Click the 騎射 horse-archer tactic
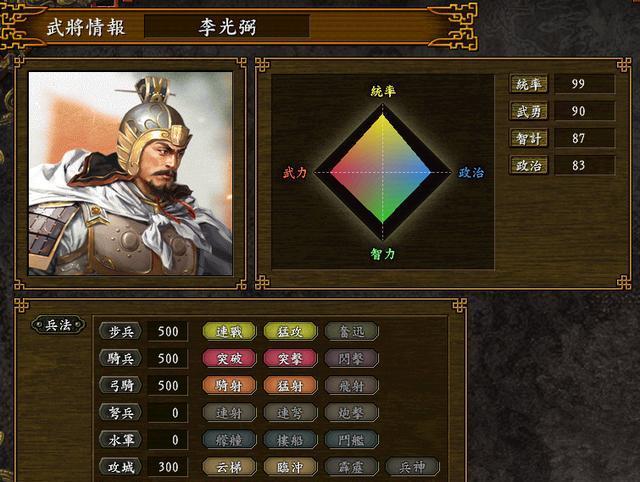The height and width of the screenshot is (482, 640). click(x=229, y=386)
